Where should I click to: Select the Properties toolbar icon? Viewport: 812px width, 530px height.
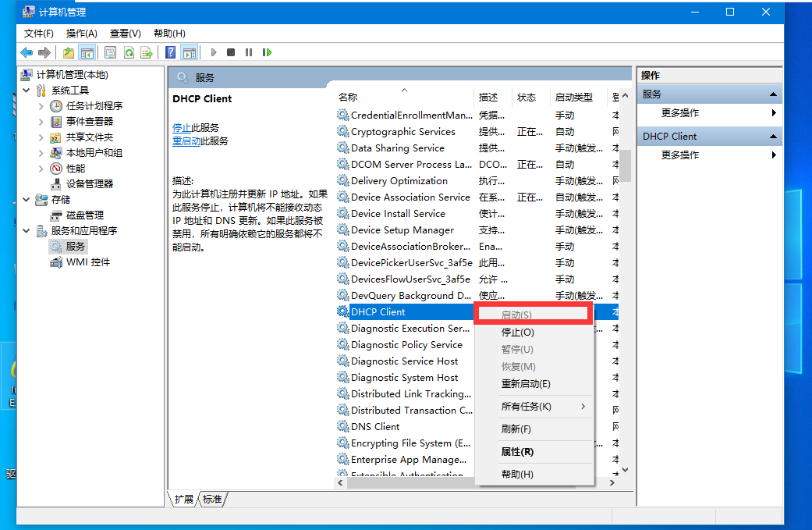(x=109, y=52)
